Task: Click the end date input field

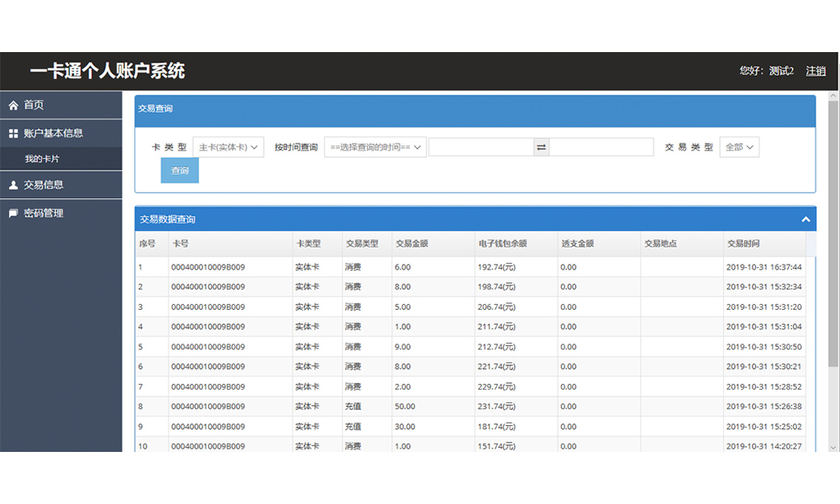Action: point(601,147)
